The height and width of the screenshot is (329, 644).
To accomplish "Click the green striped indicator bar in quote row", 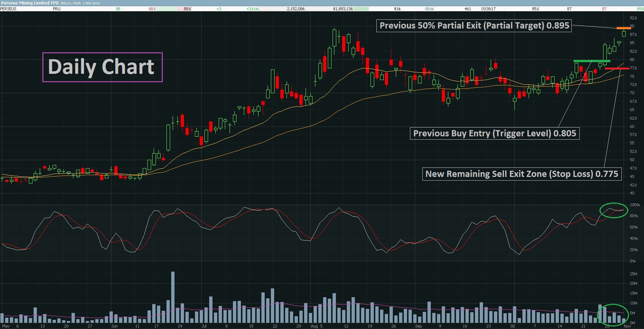I will point(361,9).
